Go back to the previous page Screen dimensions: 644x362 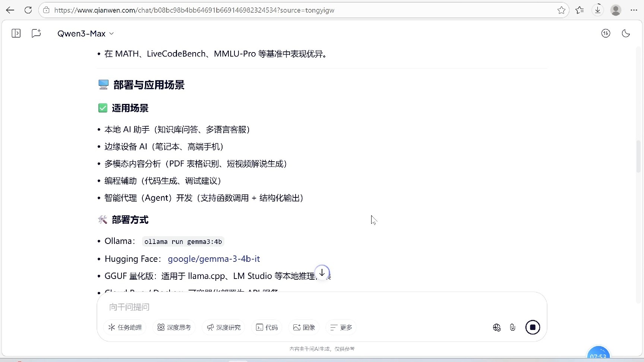(10, 10)
